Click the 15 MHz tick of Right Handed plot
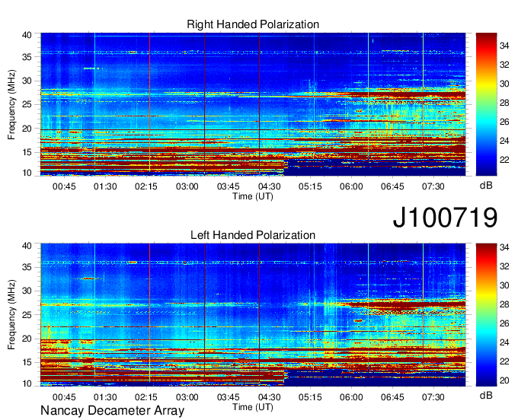Screen dimensions: 518x420 [x=27, y=152]
